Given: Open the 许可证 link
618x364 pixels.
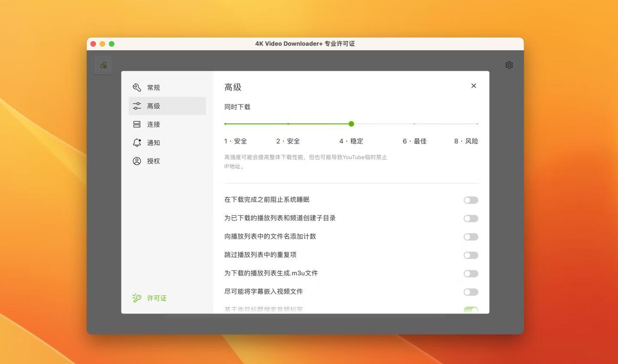Looking at the screenshot, I should [x=157, y=298].
